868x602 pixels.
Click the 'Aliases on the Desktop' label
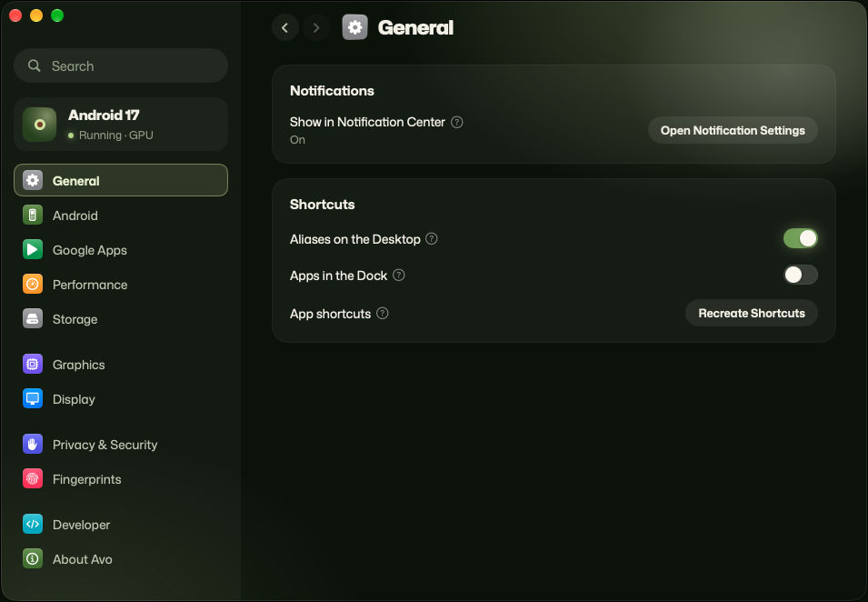[355, 239]
